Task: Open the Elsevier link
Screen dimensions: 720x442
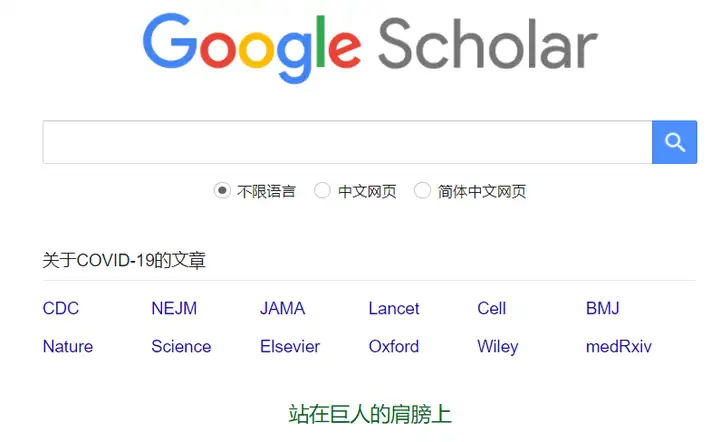Action: click(290, 346)
